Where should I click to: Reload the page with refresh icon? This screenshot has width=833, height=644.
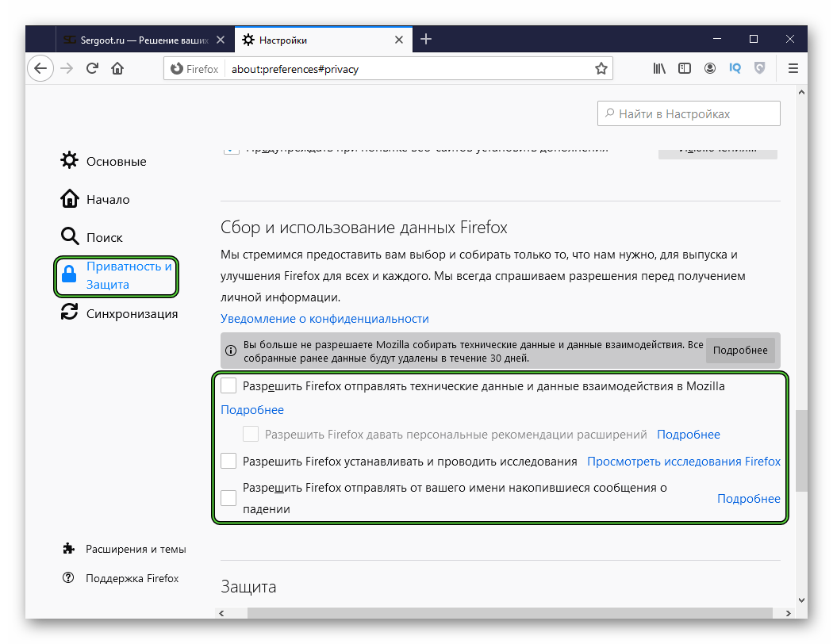point(93,68)
